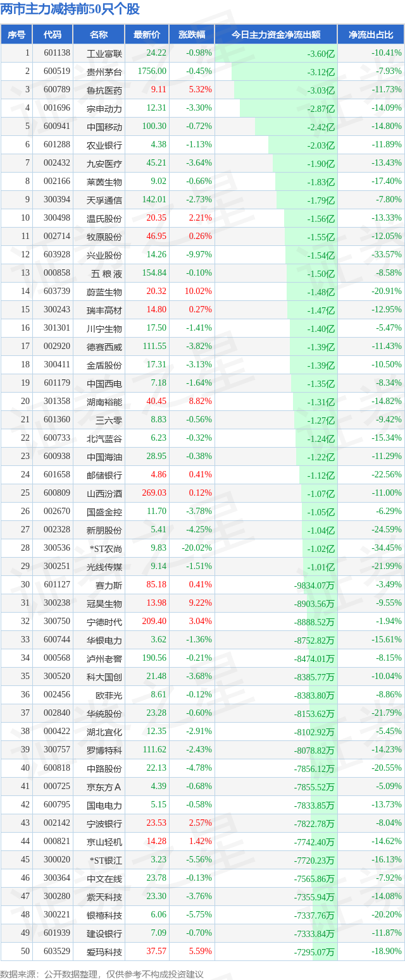Select stock name 德赛西威
This screenshot has width=405, height=980.
104,347
